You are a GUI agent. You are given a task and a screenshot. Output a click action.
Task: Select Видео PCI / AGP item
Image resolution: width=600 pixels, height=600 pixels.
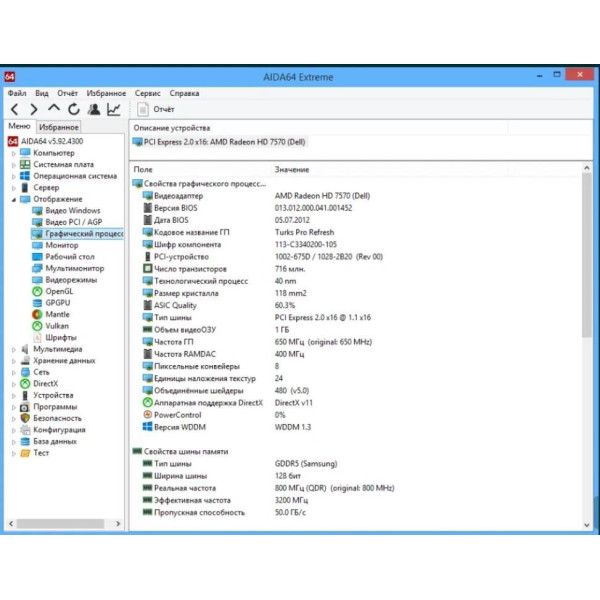point(67,222)
